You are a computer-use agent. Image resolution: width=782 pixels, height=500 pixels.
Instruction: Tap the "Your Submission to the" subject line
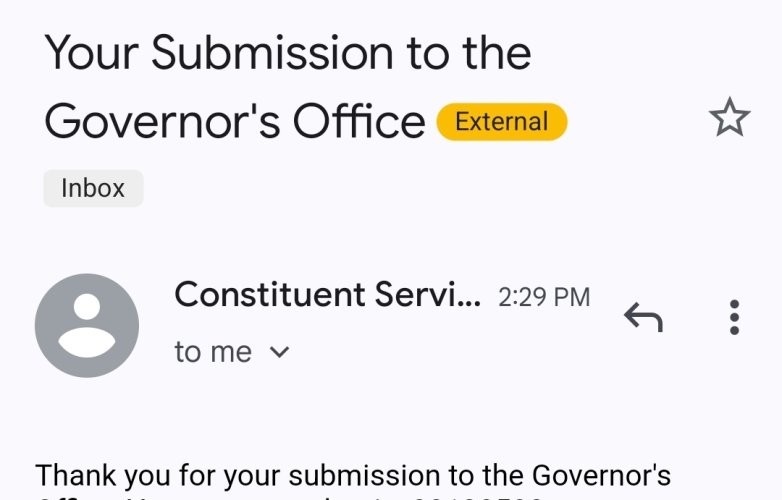pyautogui.click(x=288, y=53)
